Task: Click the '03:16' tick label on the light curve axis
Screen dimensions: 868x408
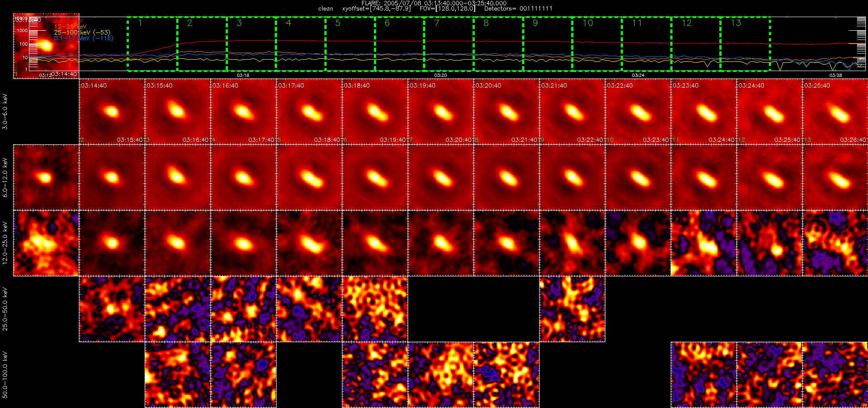Action: [x=243, y=75]
